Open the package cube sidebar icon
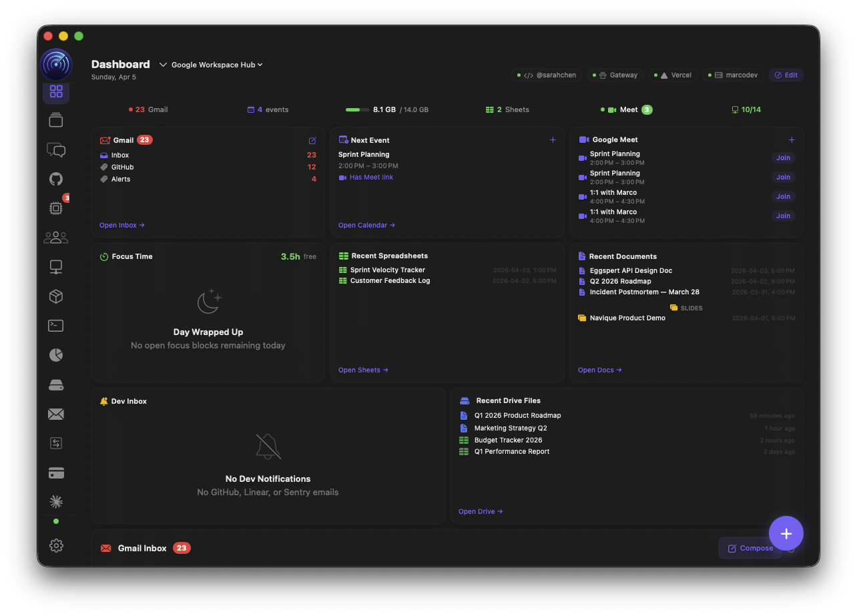Image resolution: width=857 pixels, height=616 pixels. pos(56,296)
